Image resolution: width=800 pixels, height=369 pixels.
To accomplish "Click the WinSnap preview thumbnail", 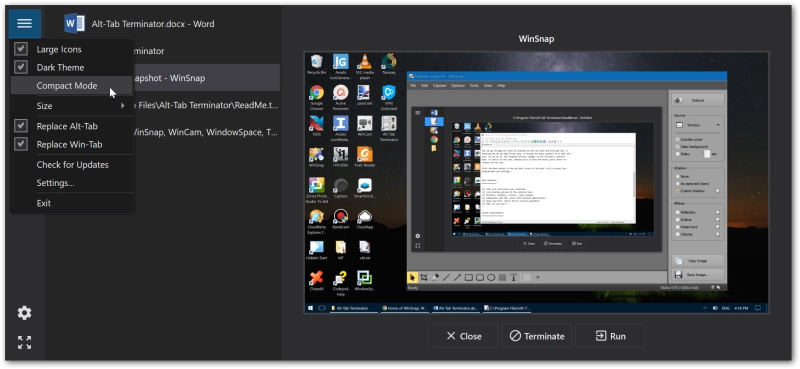I will (x=536, y=182).
